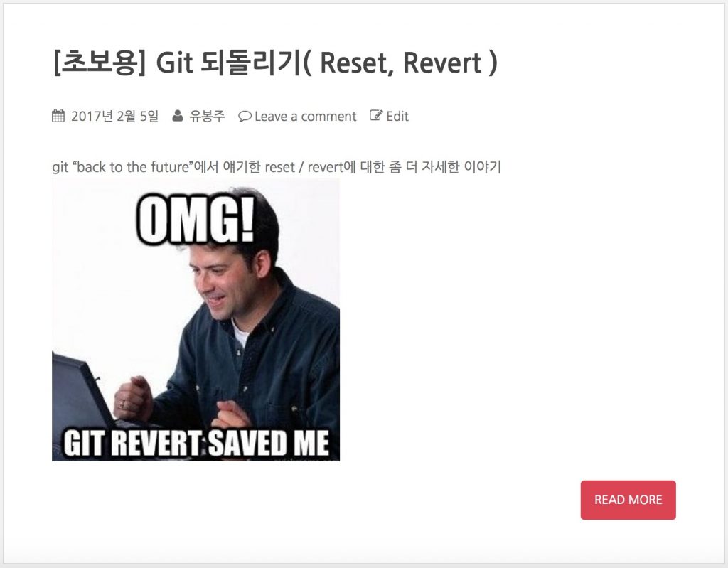
Task: Open author 유봉주's page
Action: tap(207, 116)
